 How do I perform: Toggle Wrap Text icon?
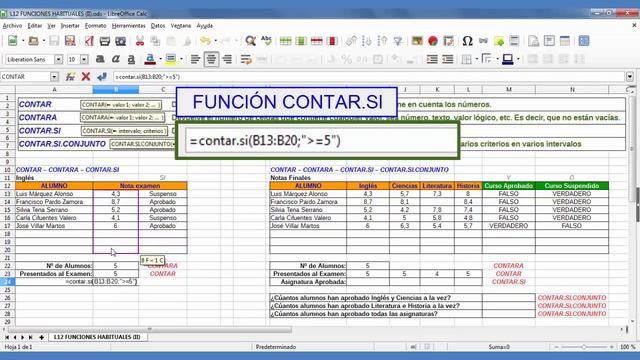point(246,60)
